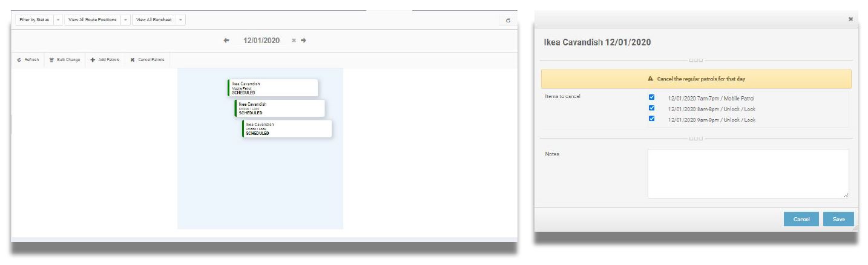The width and height of the screenshot is (868, 265).
Task: Click the View All Runsheet button
Action: pos(154,20)
